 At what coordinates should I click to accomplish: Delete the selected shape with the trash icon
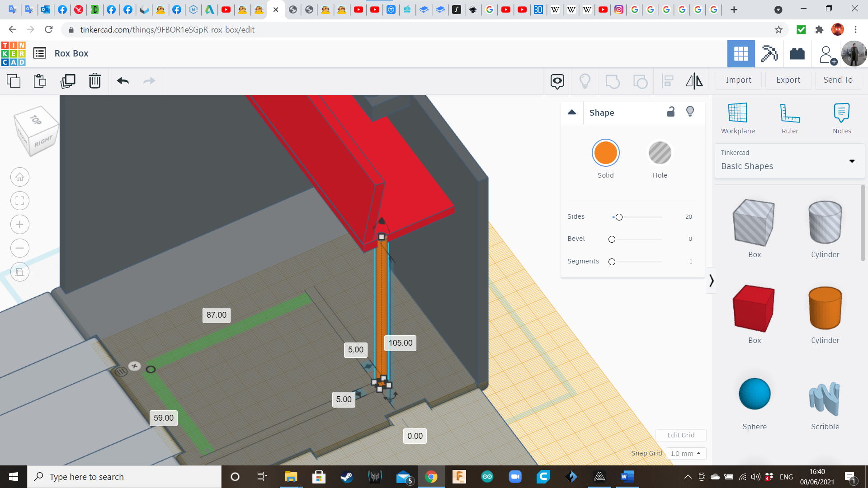(95, 81)
